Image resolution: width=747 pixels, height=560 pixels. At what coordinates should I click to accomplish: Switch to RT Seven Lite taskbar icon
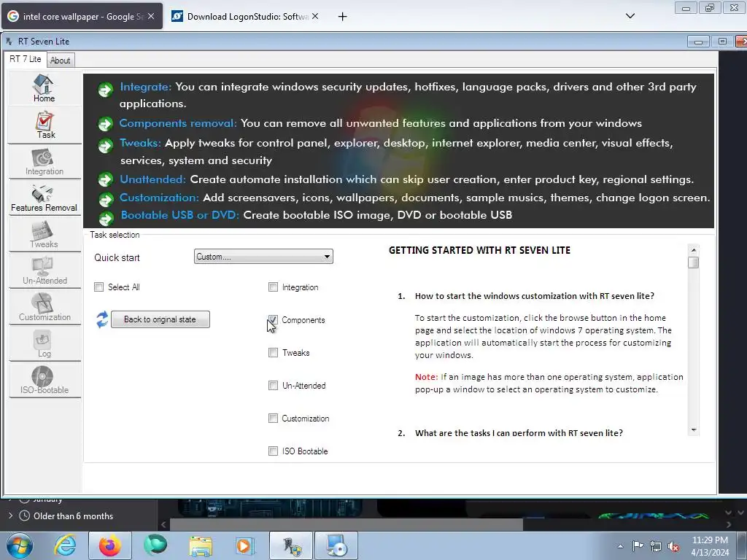[291, 545]
